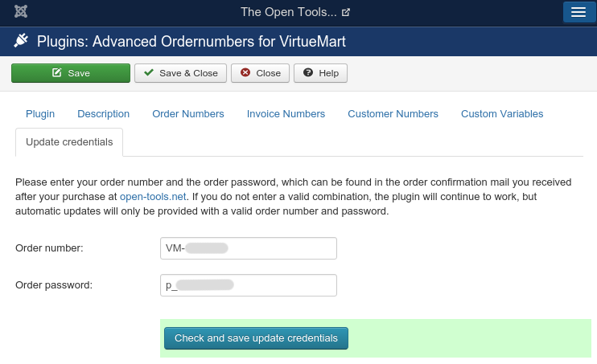Click into the Order number field

[248, 248]
